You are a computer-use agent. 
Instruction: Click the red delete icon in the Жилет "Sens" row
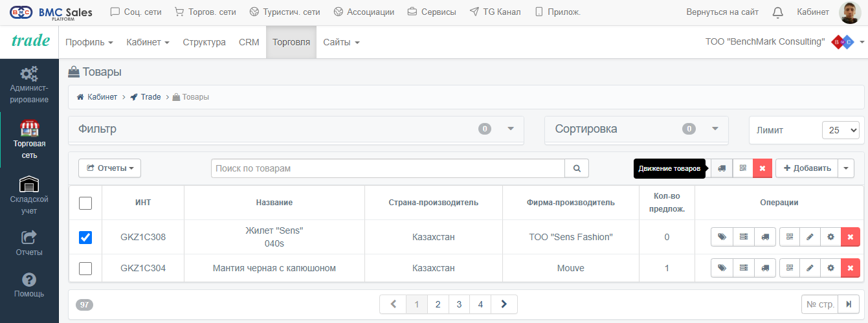tap(851, 237)
